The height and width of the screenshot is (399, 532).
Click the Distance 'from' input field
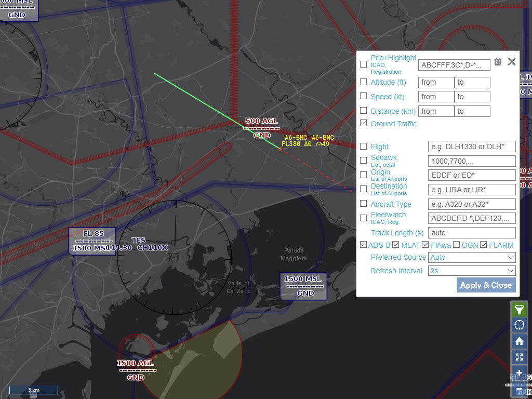click(x=436, y=111)
